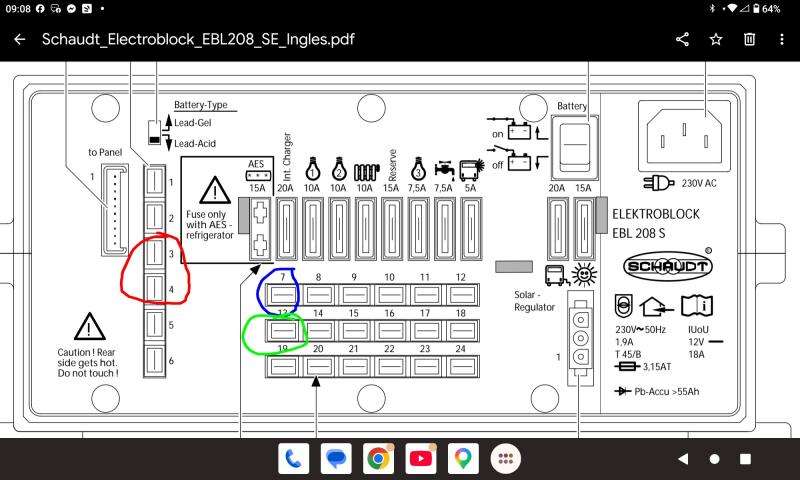Click the caution triangle above 'Rear side gets hot'
The height and width of the screenshot is (480, 800).
[x=89, y=326]
